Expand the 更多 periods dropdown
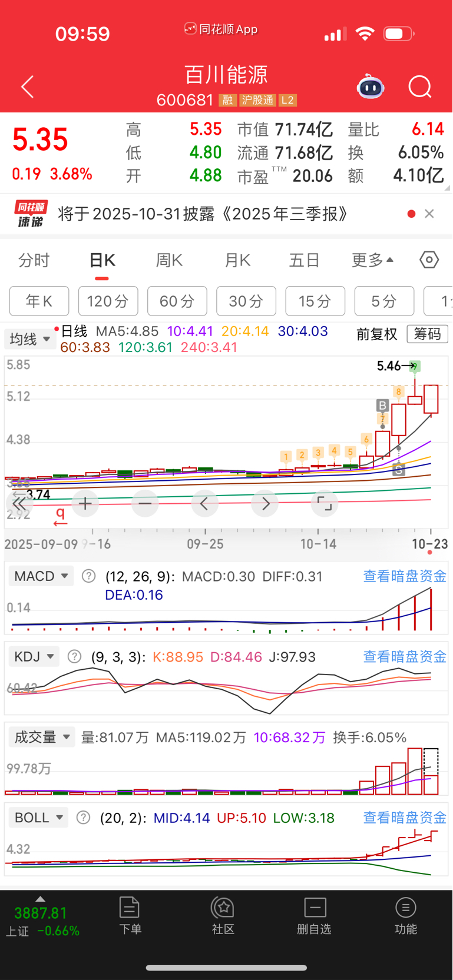This screenshot has width=453, height=980. (372, 260)
